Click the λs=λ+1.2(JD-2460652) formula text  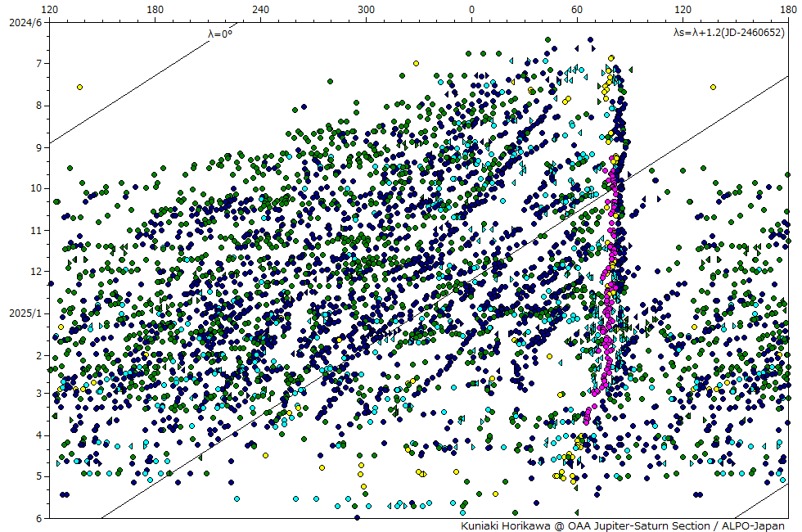click(728, 32)
